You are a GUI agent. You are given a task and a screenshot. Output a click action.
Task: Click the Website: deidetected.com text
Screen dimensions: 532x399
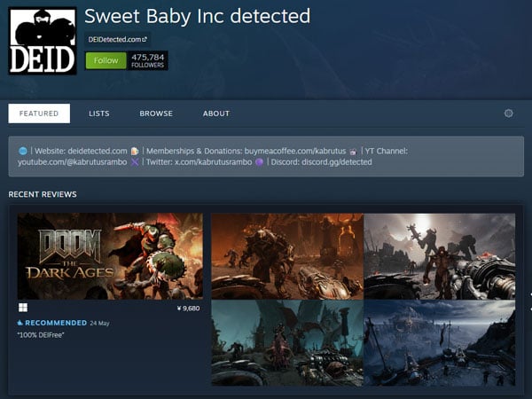click(81, 151)
